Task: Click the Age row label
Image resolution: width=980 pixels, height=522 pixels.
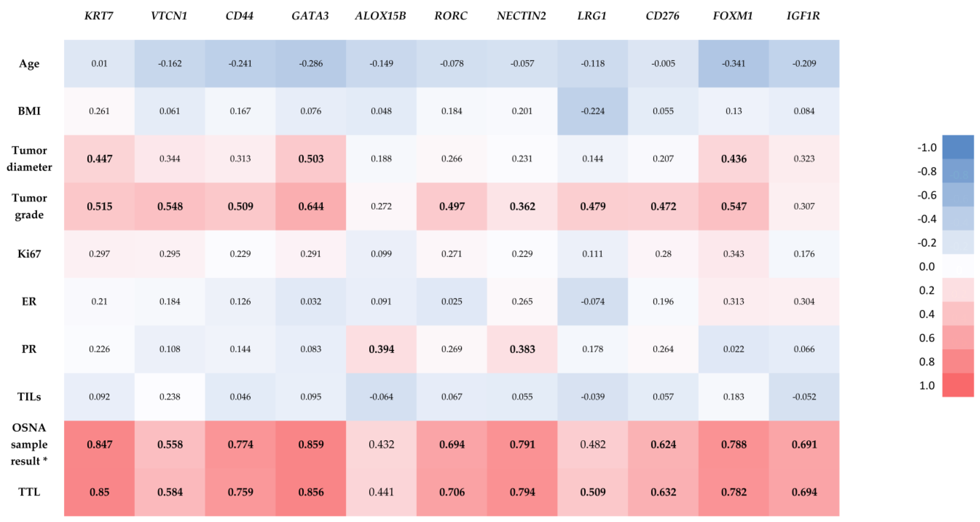Action: pos(29,64)
